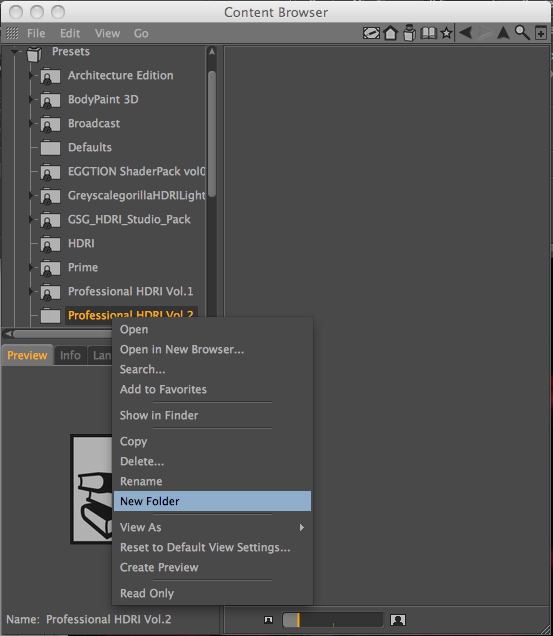Click the Broadcast locked folder icon
The height and width of the screenshot is (636, 553).
click(x=50, y=124)
